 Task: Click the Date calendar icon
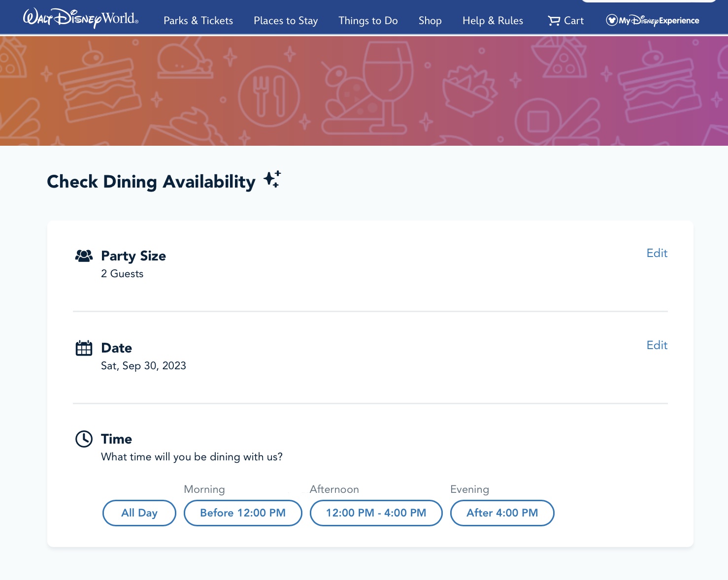click(84, 348)
